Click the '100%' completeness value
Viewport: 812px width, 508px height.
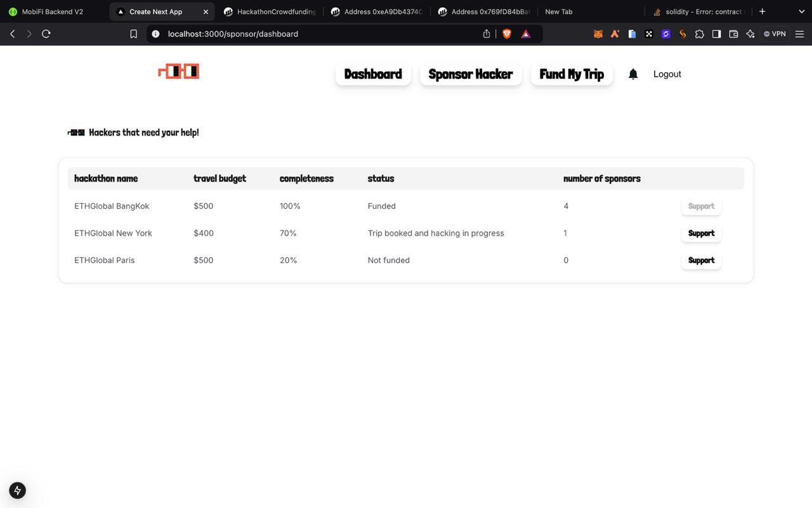point(290,206)
